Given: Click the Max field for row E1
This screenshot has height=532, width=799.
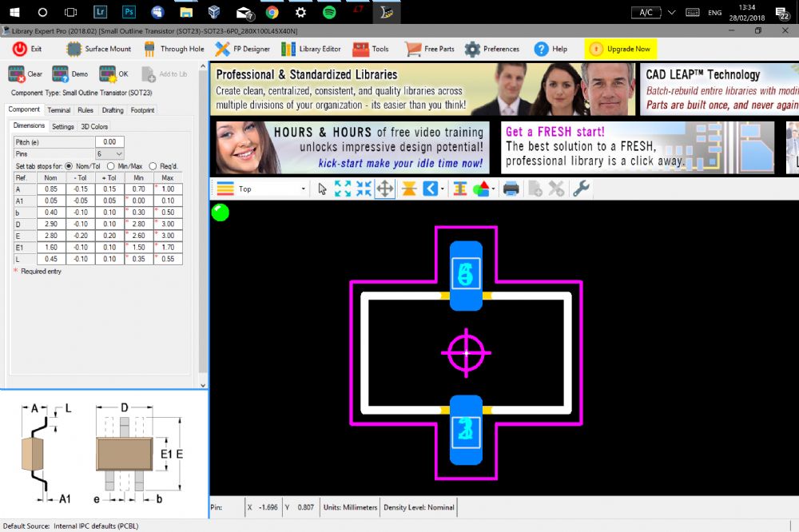Looking at the screenshot, I should click(168, 247).
